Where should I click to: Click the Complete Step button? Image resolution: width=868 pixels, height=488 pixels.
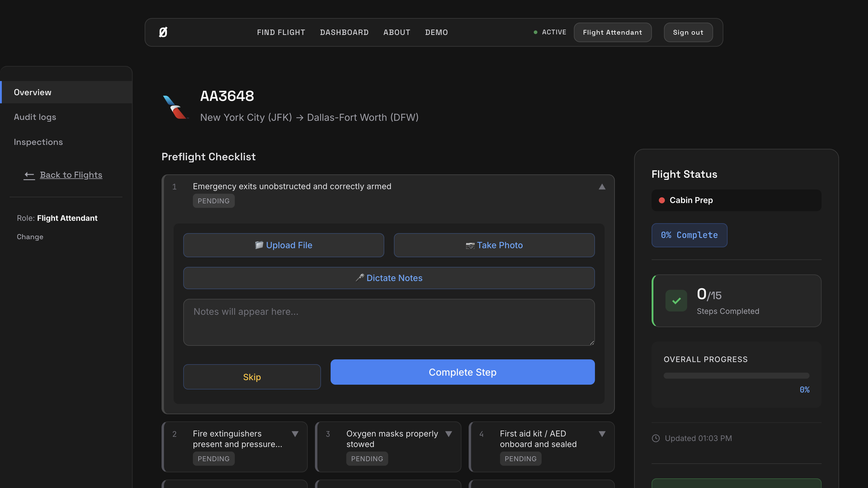pyautogui.click(x=462, y=372)
